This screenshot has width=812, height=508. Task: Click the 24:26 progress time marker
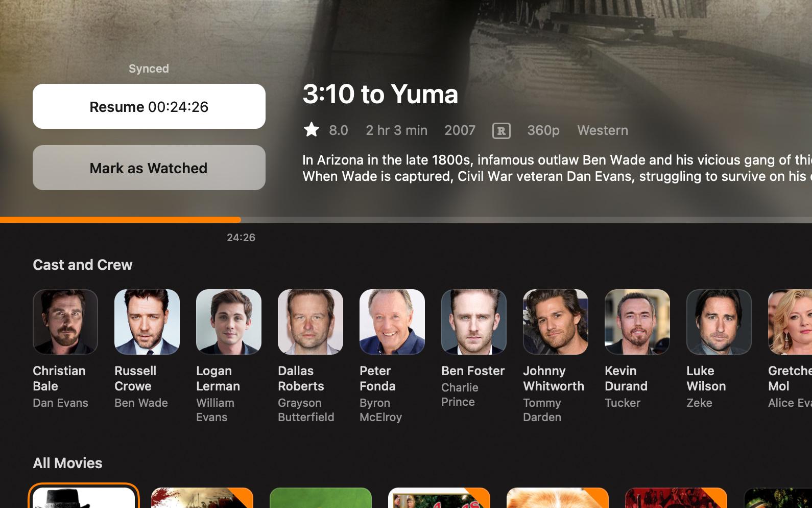tap(241, 238)
